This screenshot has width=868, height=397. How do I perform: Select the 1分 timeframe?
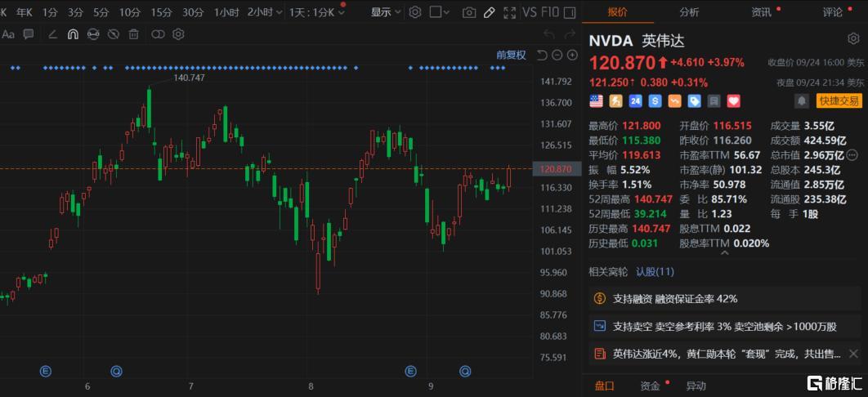(50, 12)
